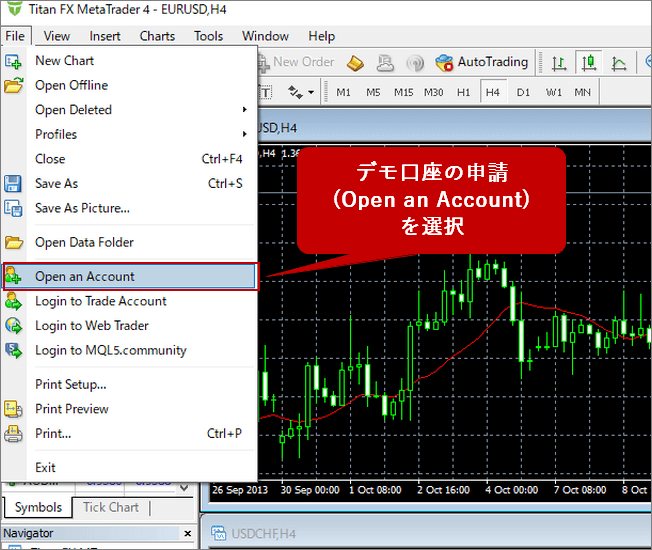The width and height of the screenshot is (652, 550).
Task: Click the Print Preview icon
Action: [x=13, y=409]
